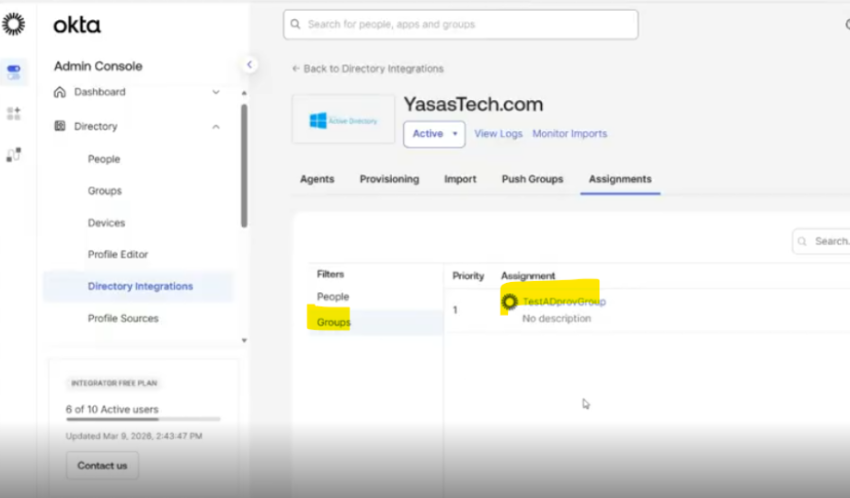Viewport: 850px width, 498px height.
Task: Click the apps grid icon in left rail
Action: coord(13,114)
